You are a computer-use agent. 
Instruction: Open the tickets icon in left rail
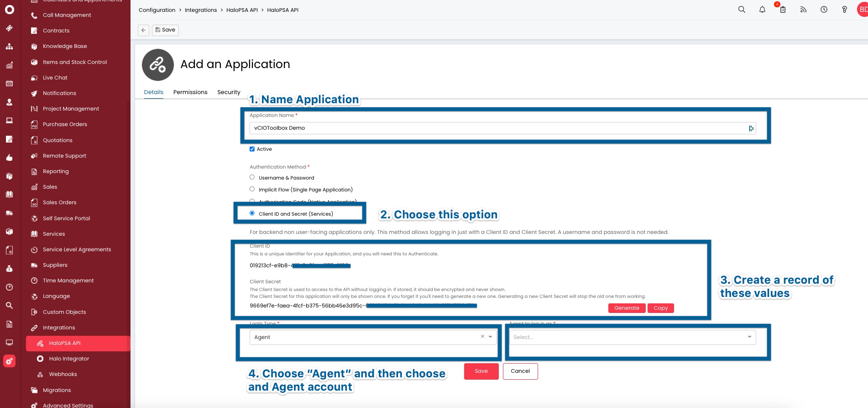(x=9, y=28)
